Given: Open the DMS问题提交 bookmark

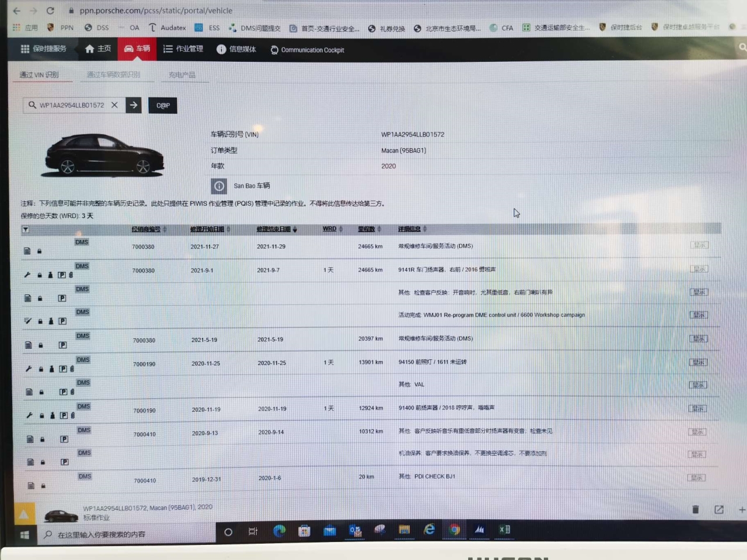Looking at the screenshot, I should click(x=254, y=28).
